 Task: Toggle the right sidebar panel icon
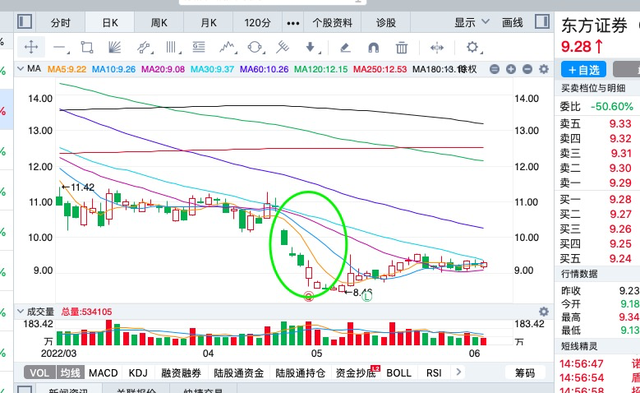(542, 22)
